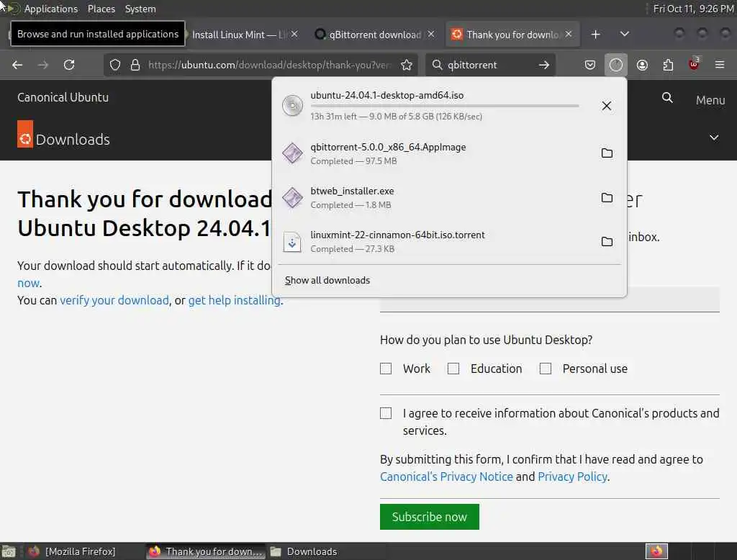Expand the Downloads section chevron
Screen dimensions: 737x560
pos(714,137)
